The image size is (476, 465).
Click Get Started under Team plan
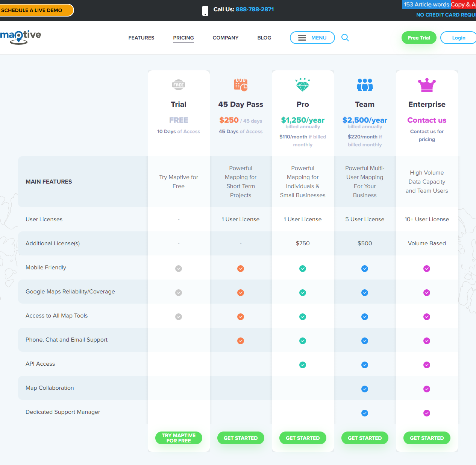365,438
